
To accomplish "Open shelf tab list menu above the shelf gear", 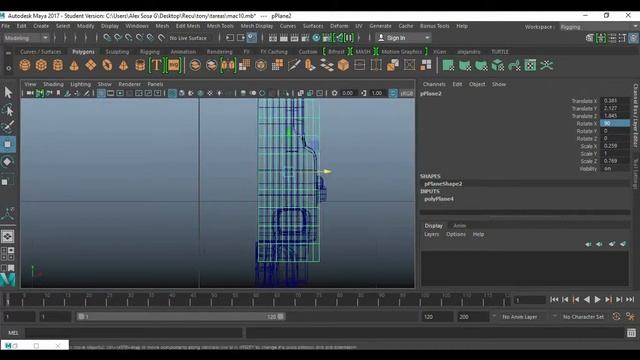I will [8, 53].
